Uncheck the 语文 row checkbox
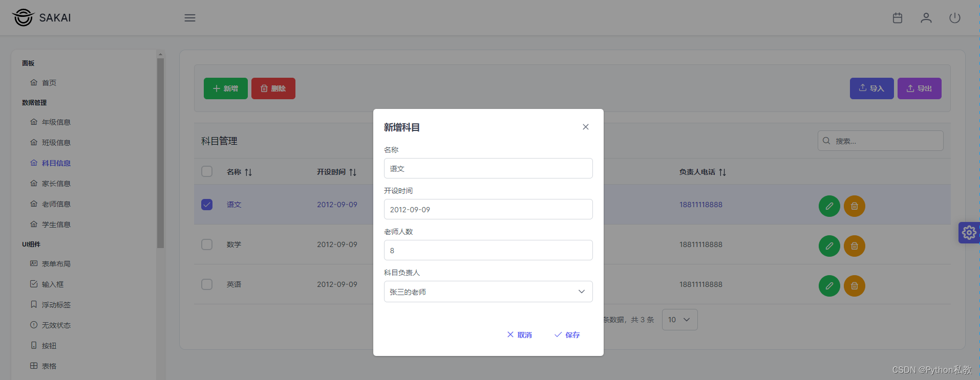This screenshot has height=380, width=980. 207,205
